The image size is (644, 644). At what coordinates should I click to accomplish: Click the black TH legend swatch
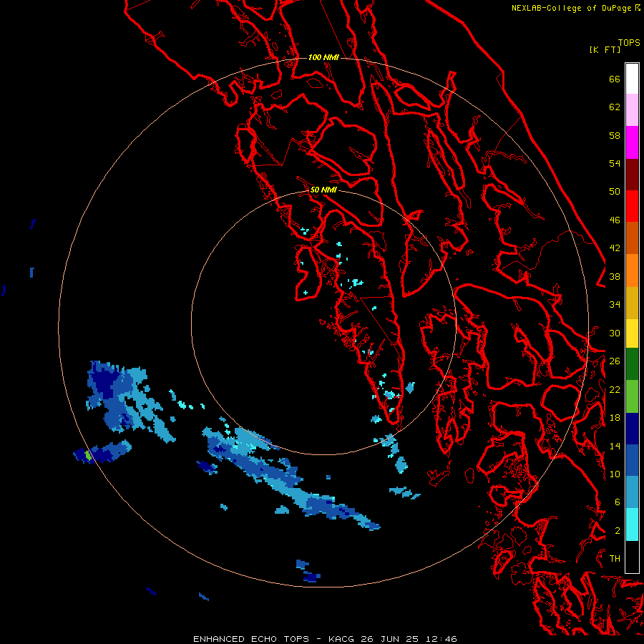(x=632, y=557)
